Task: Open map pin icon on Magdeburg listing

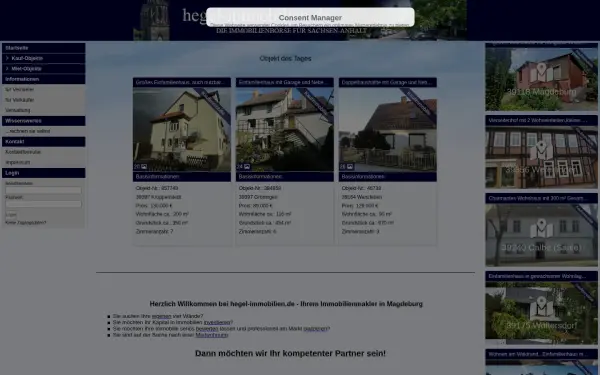Action: point(541,73)
